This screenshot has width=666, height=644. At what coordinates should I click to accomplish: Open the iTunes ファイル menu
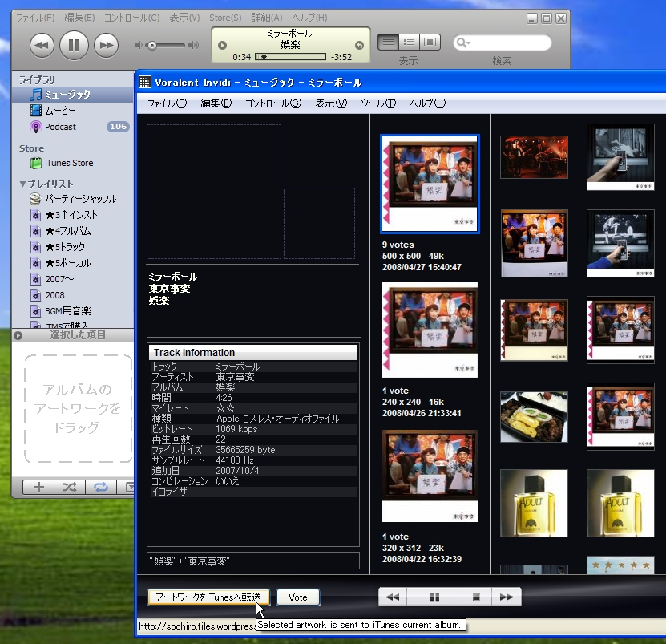(35, 18)
